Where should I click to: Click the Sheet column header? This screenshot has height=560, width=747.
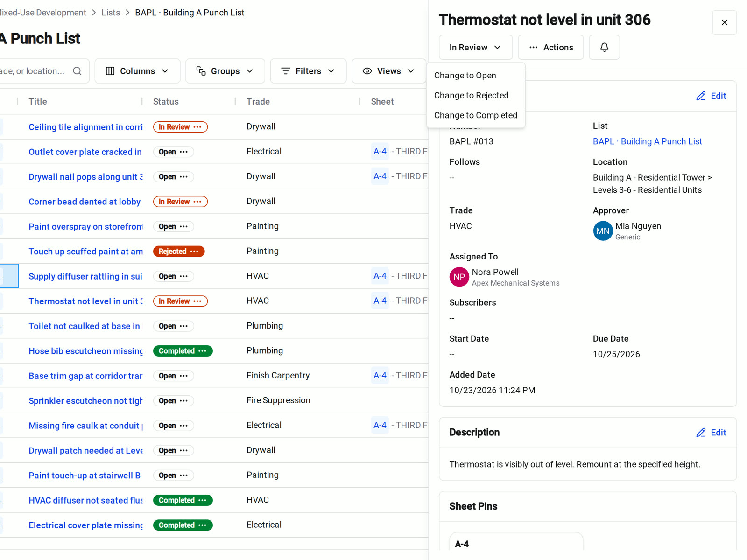click(x=382, y=102)
